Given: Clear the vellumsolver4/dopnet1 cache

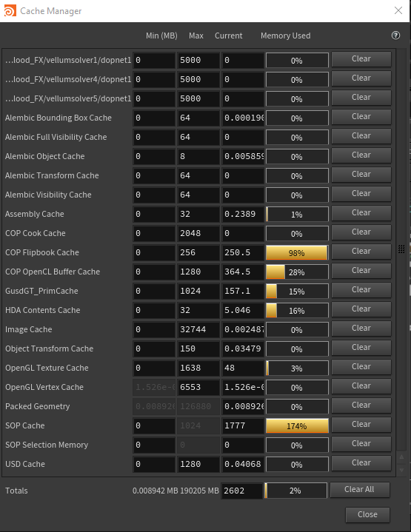Looking at the screenshot, I should tap(361, 78).
